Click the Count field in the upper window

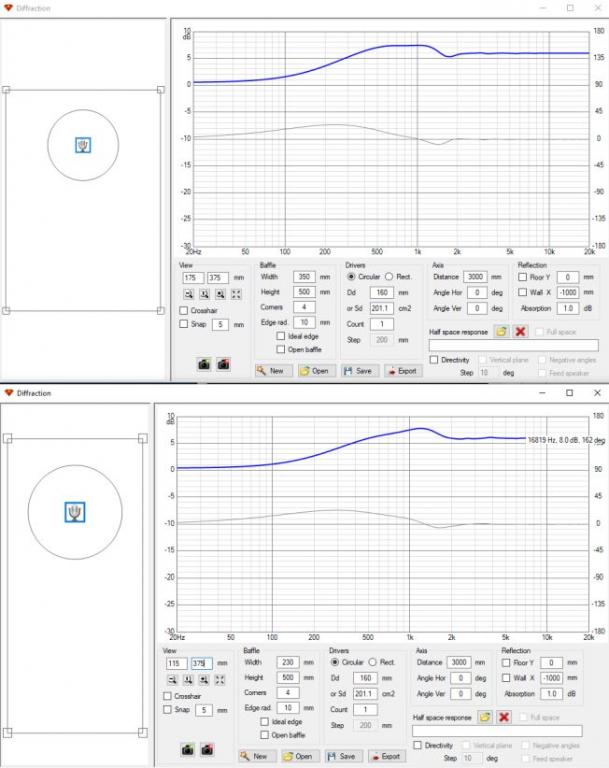tap(382, 324)
